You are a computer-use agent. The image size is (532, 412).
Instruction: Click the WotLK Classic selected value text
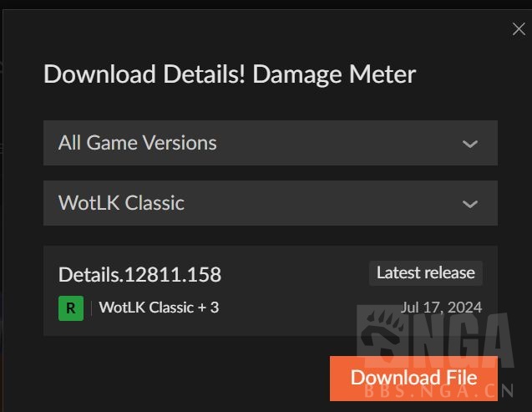point(121,203)
